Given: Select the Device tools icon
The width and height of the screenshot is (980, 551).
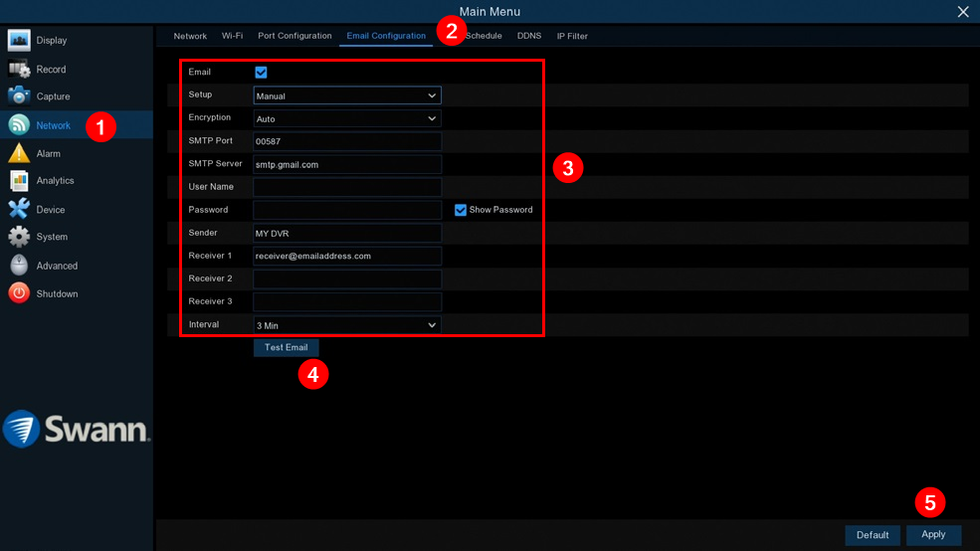Looking at the screenshot, I should [x=19, y=209].
